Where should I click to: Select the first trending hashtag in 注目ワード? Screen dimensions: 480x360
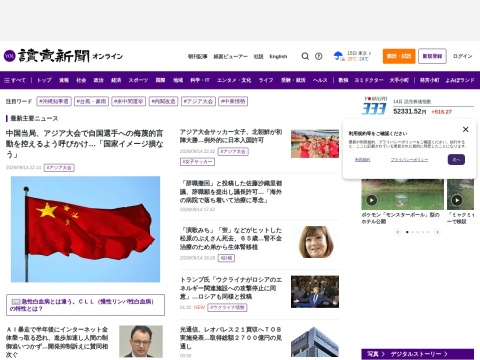tap(54, 101)
